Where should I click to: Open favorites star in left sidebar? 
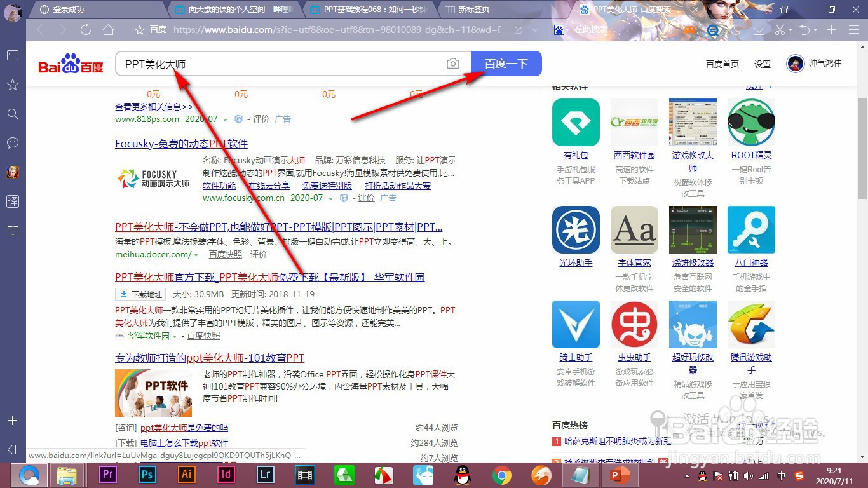12,85
